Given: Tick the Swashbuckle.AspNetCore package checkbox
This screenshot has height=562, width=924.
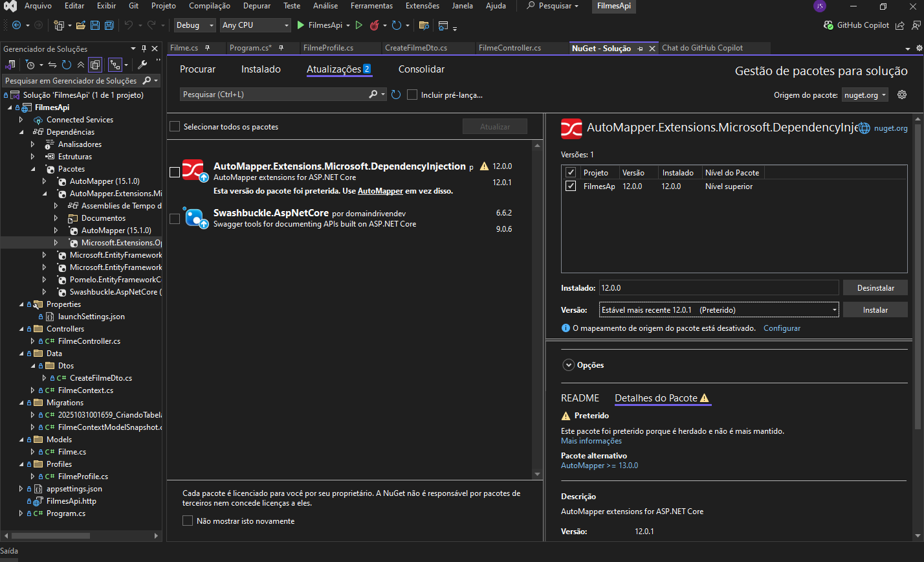Looking at the screenshot, I should 175,219.
